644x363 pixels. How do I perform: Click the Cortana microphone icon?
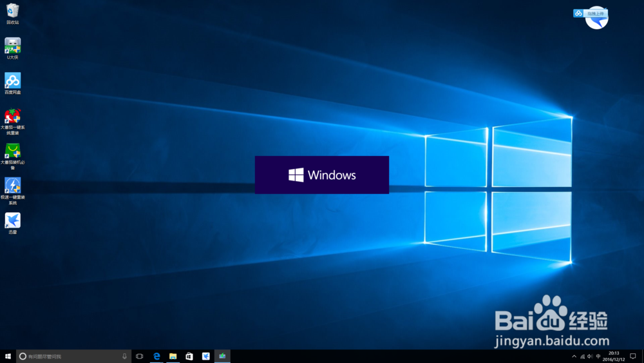124,357
